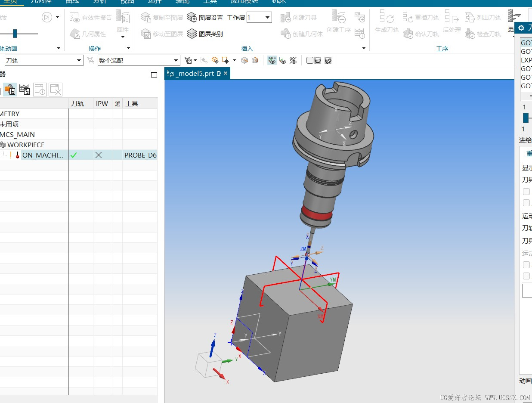The image size is (532, 403).
Task: Switch to the _model5.prt tab
Action: coord(194,74)
